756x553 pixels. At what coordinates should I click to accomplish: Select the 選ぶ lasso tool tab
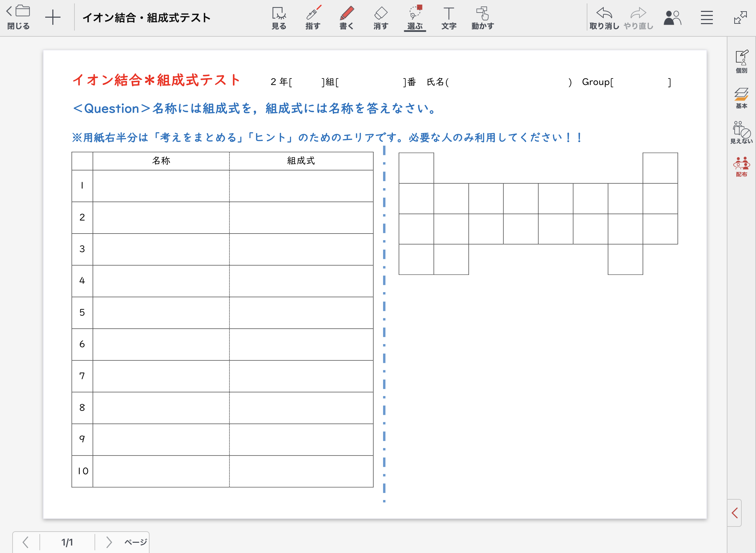[x=415, y=18]
